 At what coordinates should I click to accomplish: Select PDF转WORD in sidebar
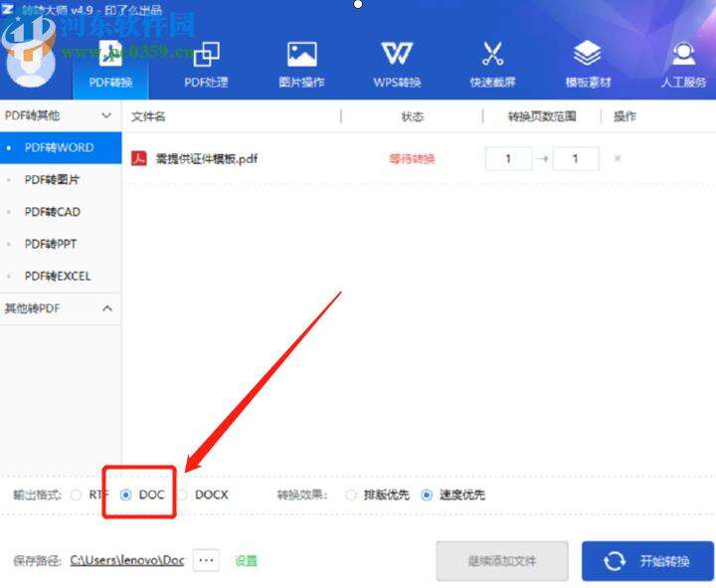(x=61, y=148)
